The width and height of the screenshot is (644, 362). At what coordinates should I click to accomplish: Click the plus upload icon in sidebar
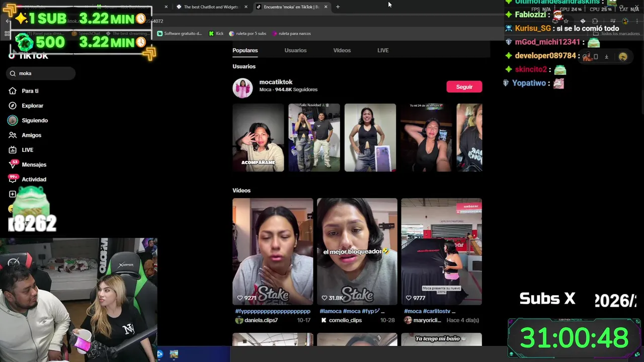pyautogui.click(x=13, y=194)
